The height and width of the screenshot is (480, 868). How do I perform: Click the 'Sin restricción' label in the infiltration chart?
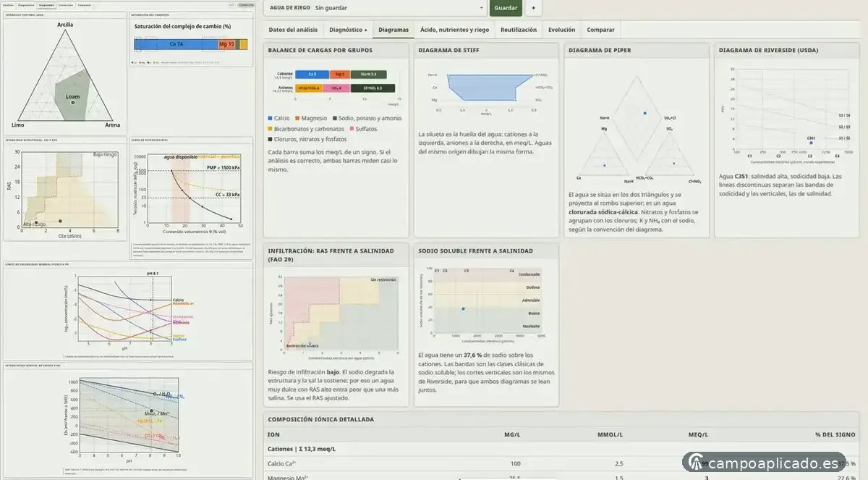pos(383,279)
